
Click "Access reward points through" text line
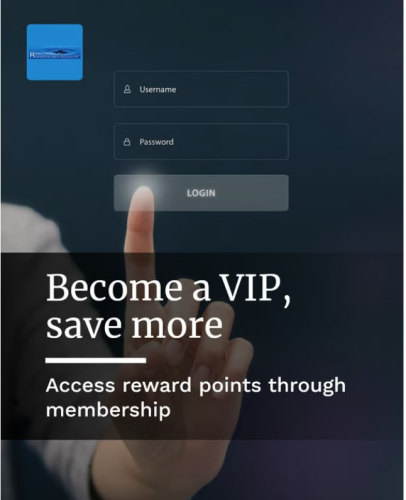click(x=196, y=387)
